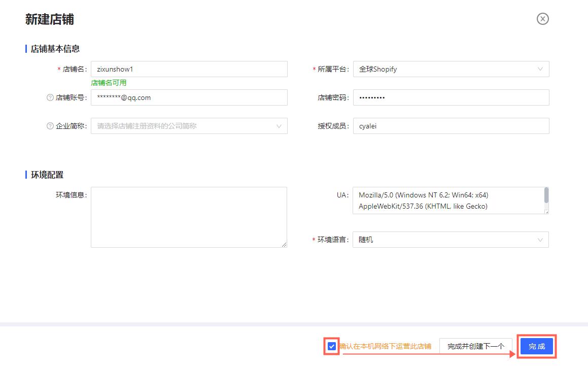Click the UA text box resize handle

(x=546, y=212)
